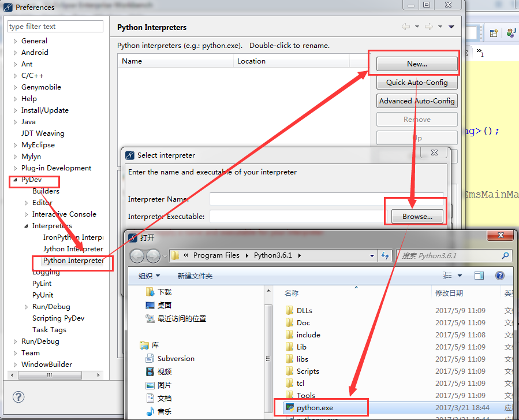Click the file dialog Forward round button

coord(153,256)
